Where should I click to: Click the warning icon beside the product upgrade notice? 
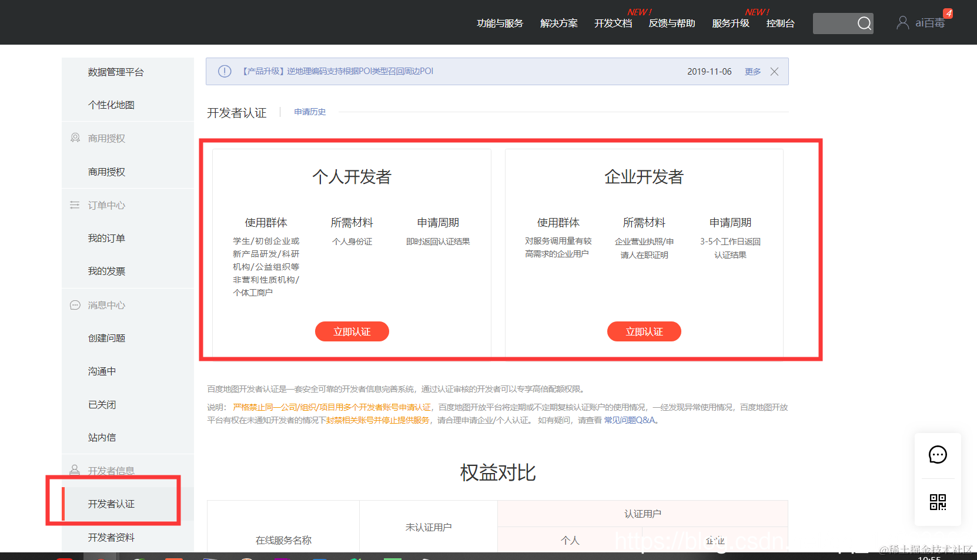click(224, 71)
